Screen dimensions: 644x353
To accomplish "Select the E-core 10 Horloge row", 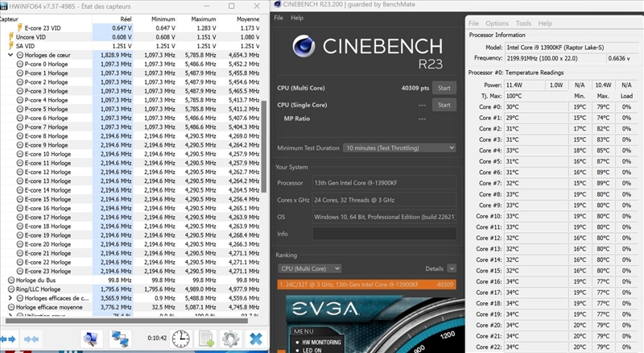I will tap(130, 154).
